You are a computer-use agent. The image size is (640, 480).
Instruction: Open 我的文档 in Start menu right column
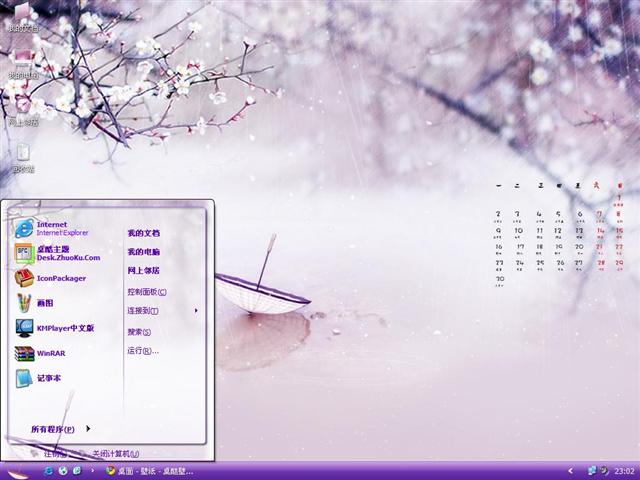click(x=143, y=233)
